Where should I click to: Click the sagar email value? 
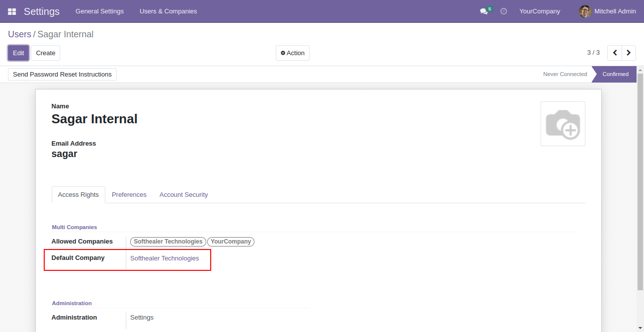tap(65, 154)
